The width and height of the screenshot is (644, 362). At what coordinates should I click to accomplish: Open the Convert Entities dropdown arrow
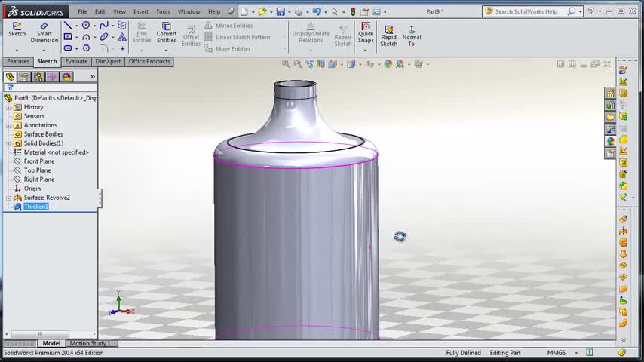[167, 51]
